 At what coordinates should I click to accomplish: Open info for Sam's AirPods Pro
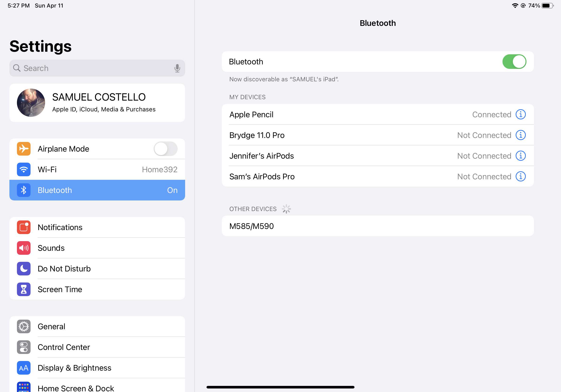click(521, 176)
